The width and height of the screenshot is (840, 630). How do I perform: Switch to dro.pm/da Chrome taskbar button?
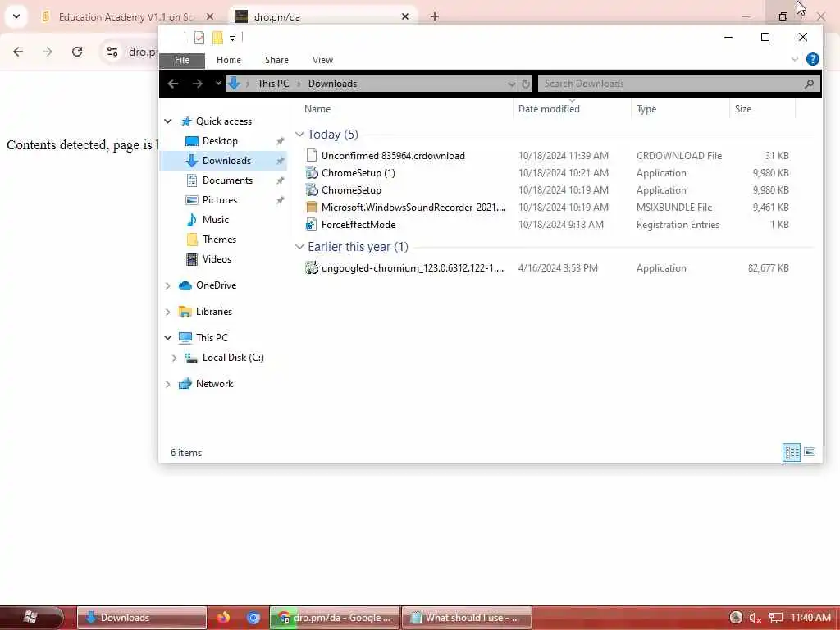coord(335,618)
